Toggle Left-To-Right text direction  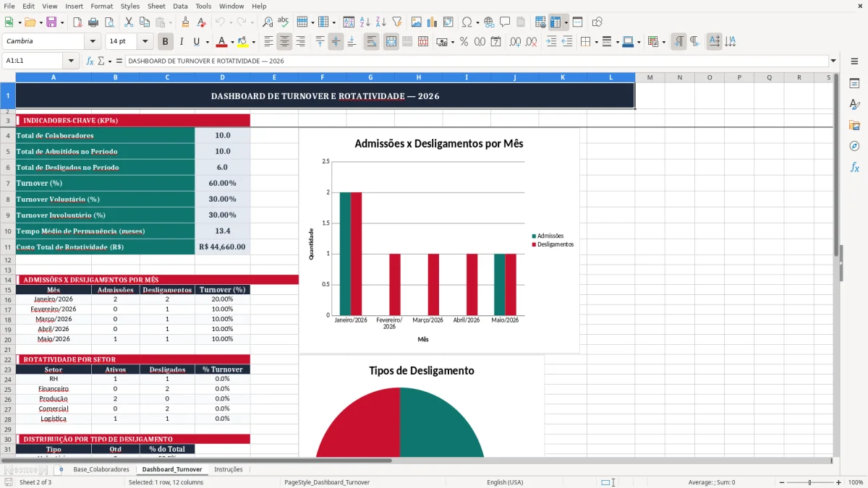(678, 42)
